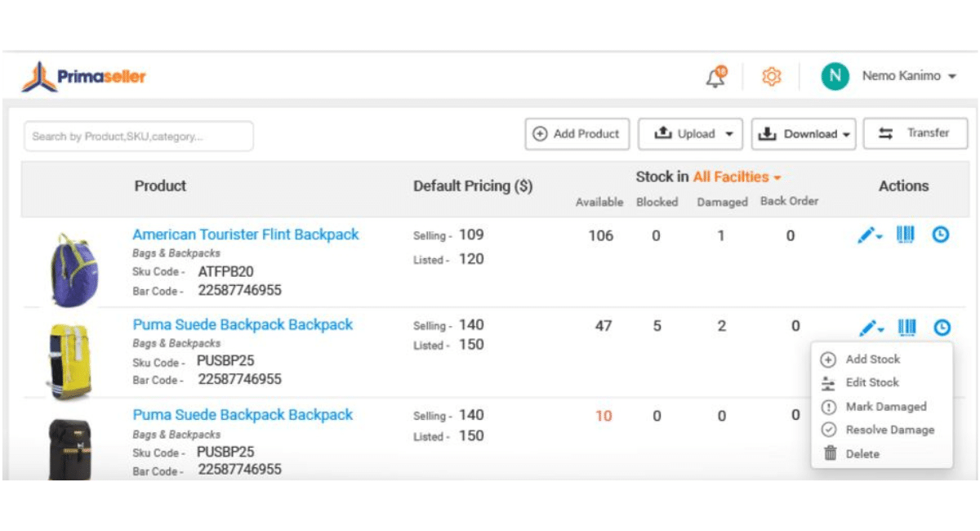The width and height of the screenshot is (980, 531).
Task: Open settings via the orange gear icon
Action: [x=771, y=76]
